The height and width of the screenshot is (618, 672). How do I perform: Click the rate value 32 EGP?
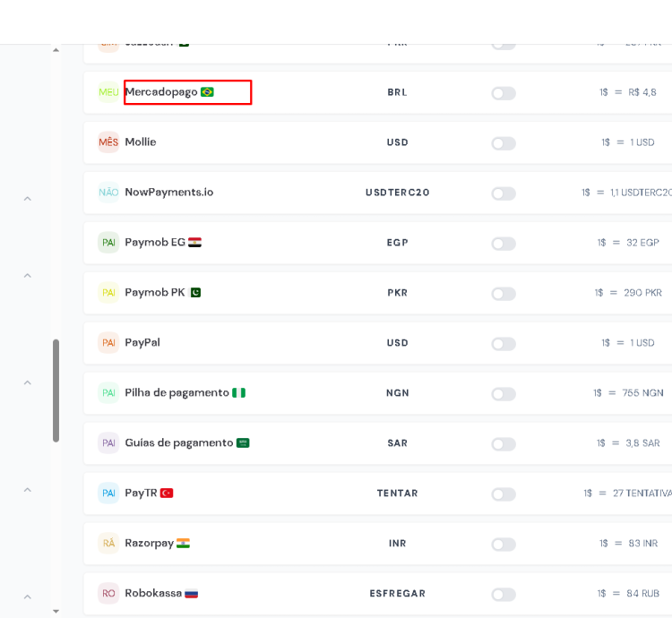642,243
